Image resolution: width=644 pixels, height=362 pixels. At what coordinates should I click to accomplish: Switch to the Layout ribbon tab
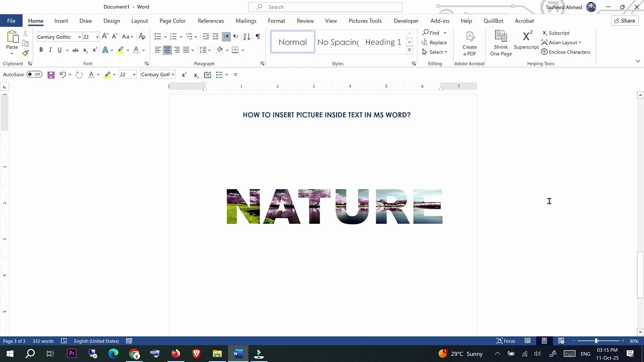(139, 21)
